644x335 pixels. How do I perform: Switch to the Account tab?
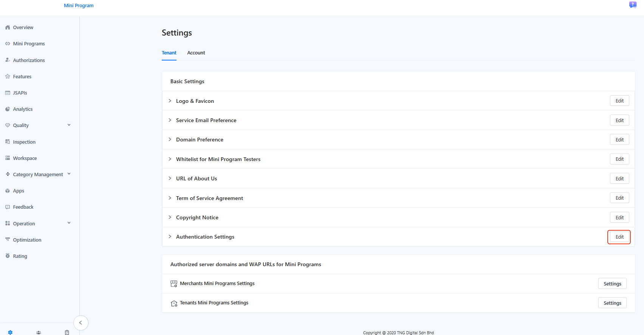[x=196, y=53]
